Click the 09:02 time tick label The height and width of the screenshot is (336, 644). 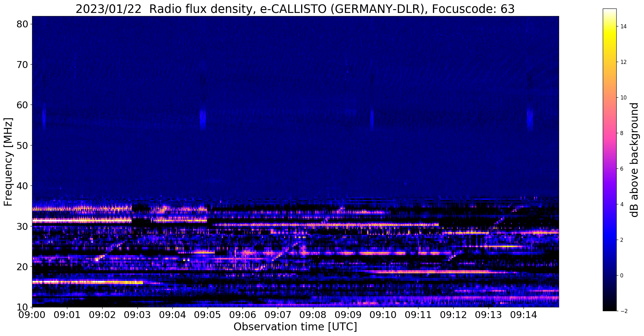click(102, 315)
